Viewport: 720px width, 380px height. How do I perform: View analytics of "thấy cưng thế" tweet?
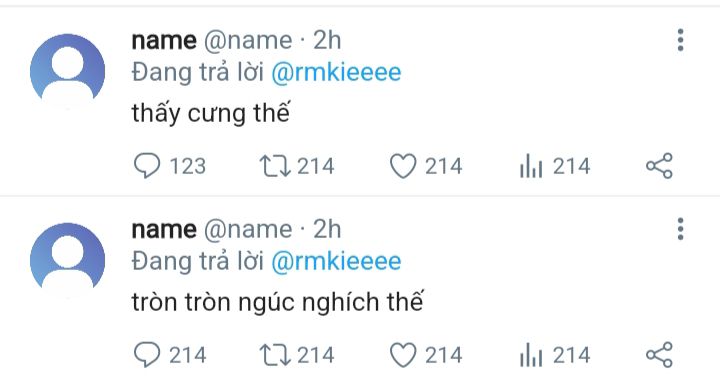(x=531, y=166)
